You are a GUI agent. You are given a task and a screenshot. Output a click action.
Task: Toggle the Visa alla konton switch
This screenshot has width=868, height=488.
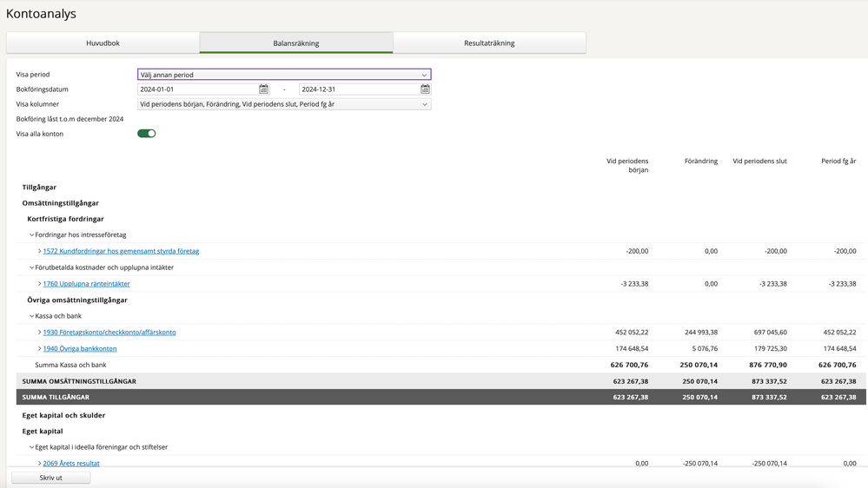point(147,134)
